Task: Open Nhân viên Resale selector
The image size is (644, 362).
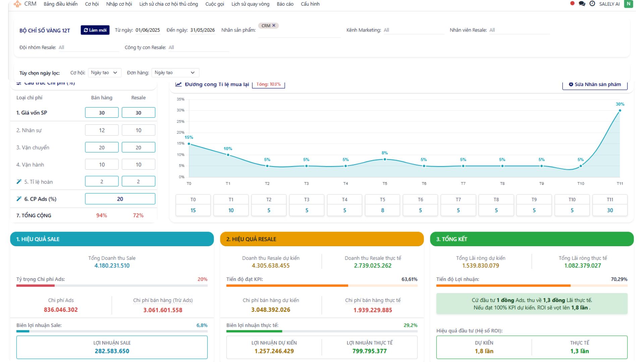Action: 519,30
